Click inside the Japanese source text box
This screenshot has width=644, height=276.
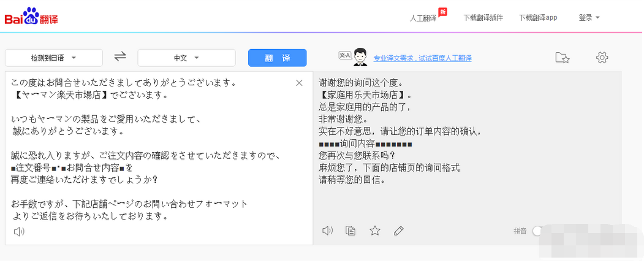click(x=159, y=158)
